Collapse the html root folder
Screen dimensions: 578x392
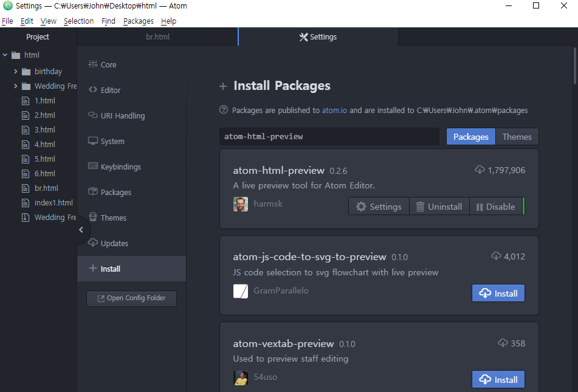point(5,55)
